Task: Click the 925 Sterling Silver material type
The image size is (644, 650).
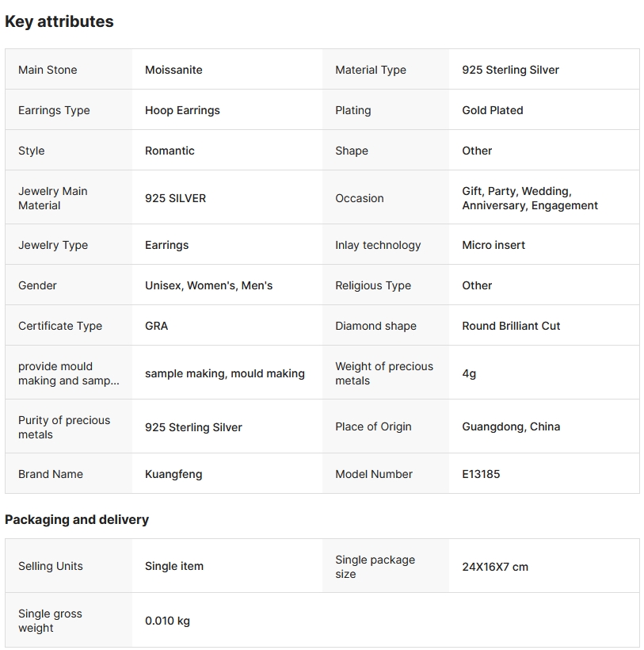Action: [x=510, y=70]
